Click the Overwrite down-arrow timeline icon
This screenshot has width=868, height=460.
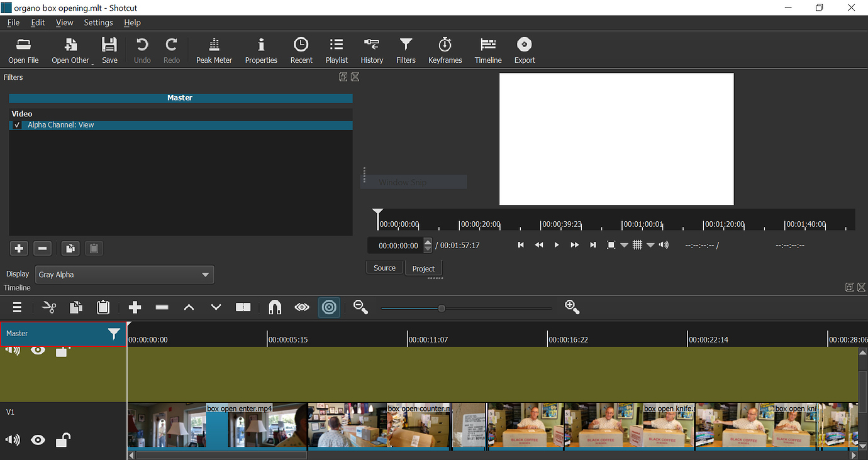(x=216, y=307)
